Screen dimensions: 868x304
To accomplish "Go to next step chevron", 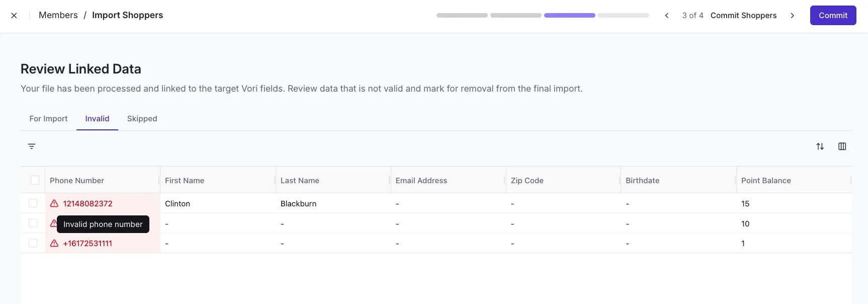I will click(x=793, y=16).
